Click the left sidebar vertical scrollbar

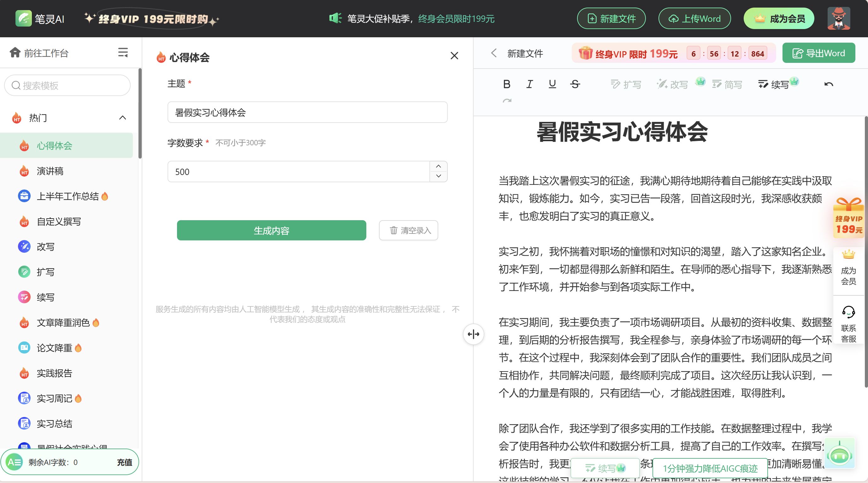click(x=140, y=113)
